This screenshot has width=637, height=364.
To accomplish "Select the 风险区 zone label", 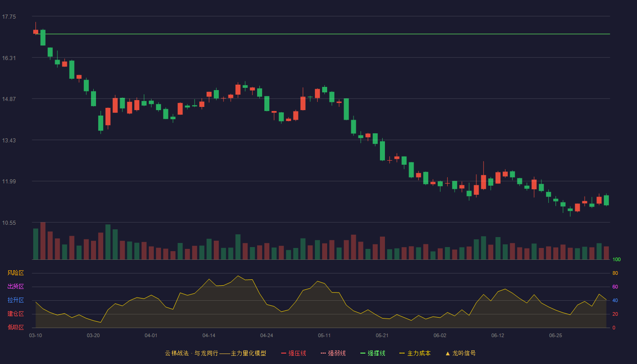I will [x=15, y=273].
